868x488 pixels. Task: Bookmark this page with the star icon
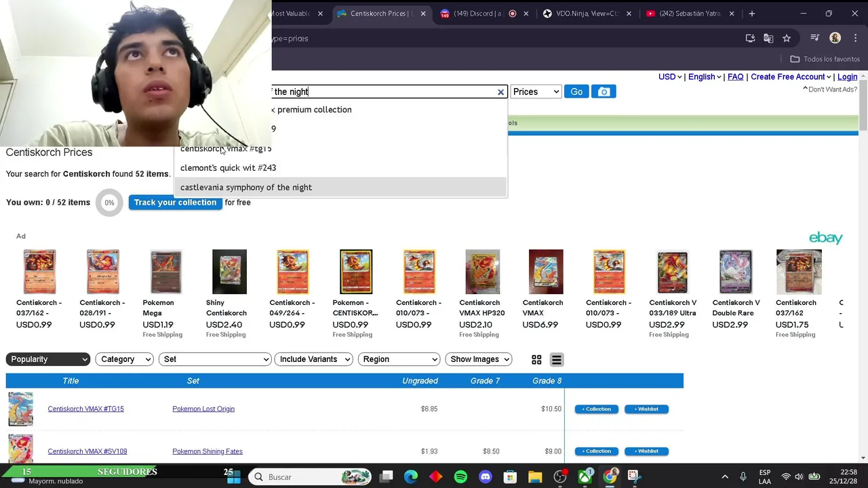787,39
